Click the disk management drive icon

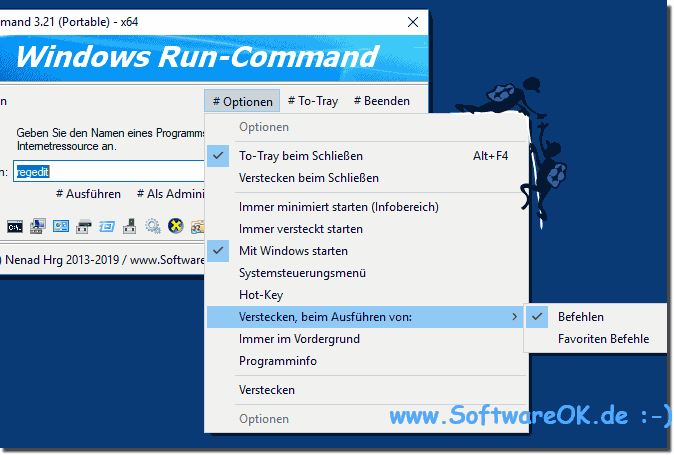(x=84, y=226)
